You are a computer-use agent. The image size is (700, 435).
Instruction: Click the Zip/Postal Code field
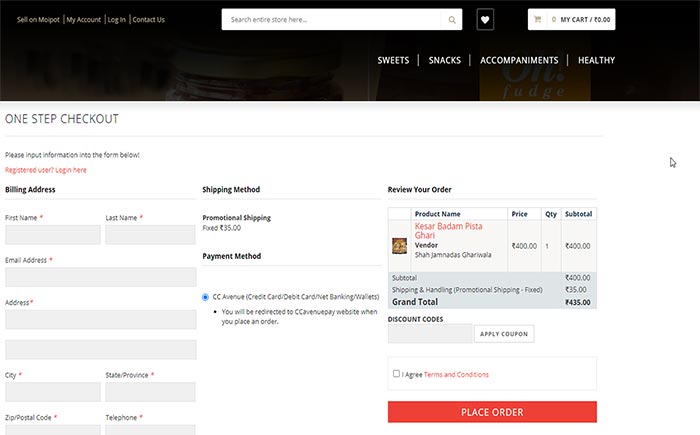click(x=53, y=430)
